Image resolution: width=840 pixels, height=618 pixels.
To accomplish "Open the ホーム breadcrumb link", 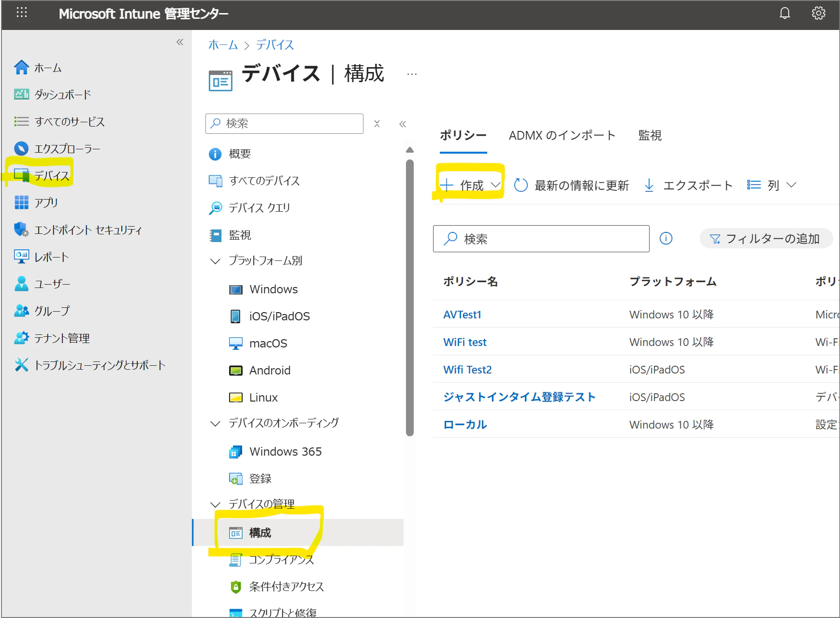I will 223,45.
